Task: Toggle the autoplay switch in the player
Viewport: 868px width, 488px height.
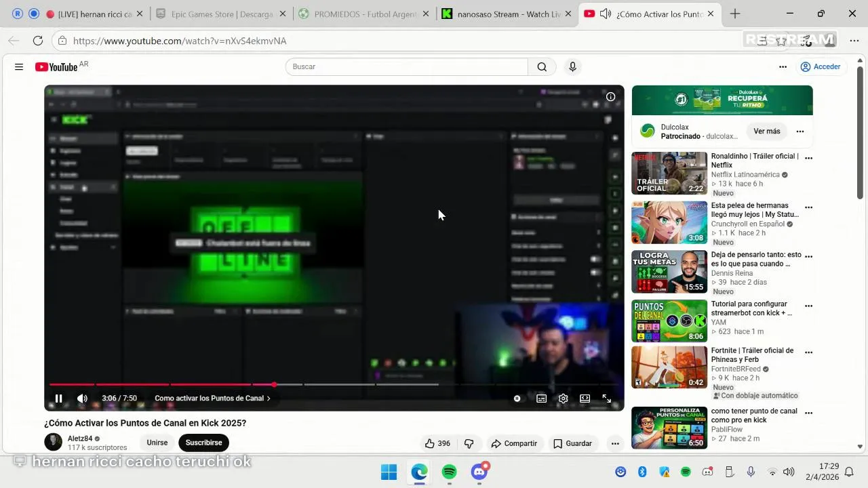Action: (517, 399)
